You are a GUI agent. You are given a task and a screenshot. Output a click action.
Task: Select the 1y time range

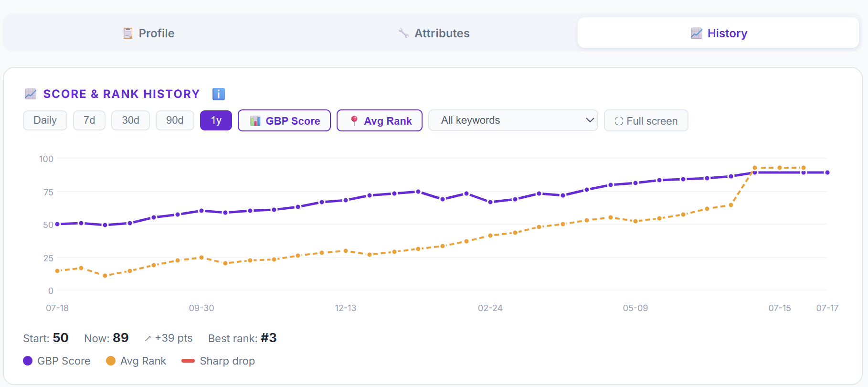(x=216, y=120)
